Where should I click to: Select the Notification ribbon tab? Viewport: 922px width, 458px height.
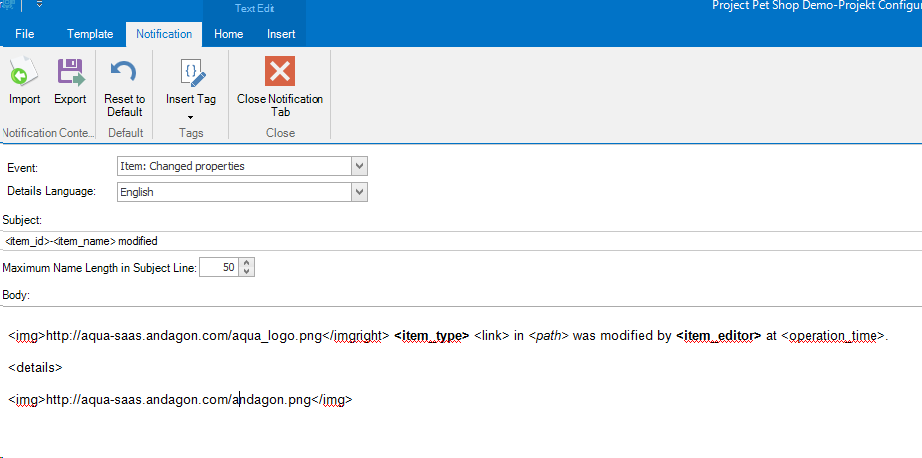pyautogui.click(x=164, y=34)
